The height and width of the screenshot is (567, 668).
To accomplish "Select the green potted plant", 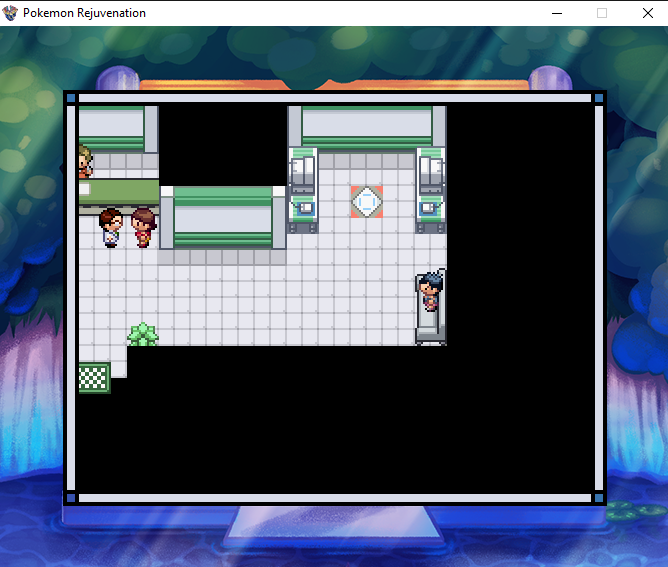I will click(143, 334).
